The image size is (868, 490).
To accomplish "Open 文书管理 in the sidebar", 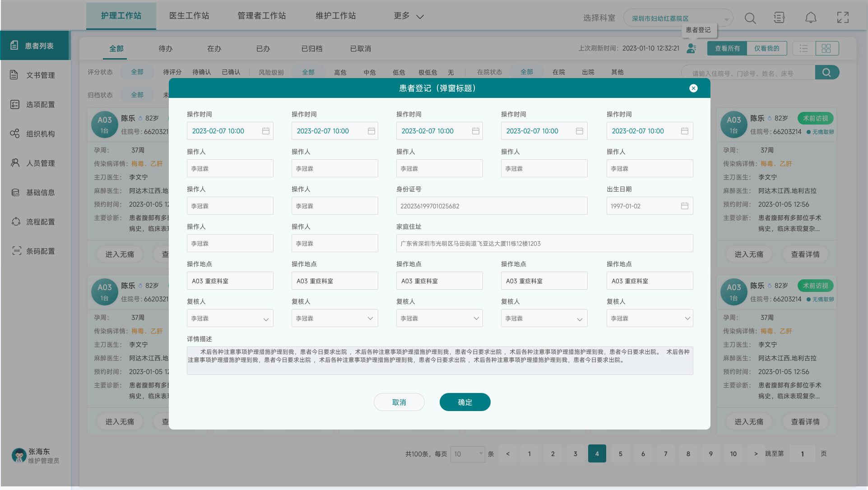I will (x=35, y=75).
